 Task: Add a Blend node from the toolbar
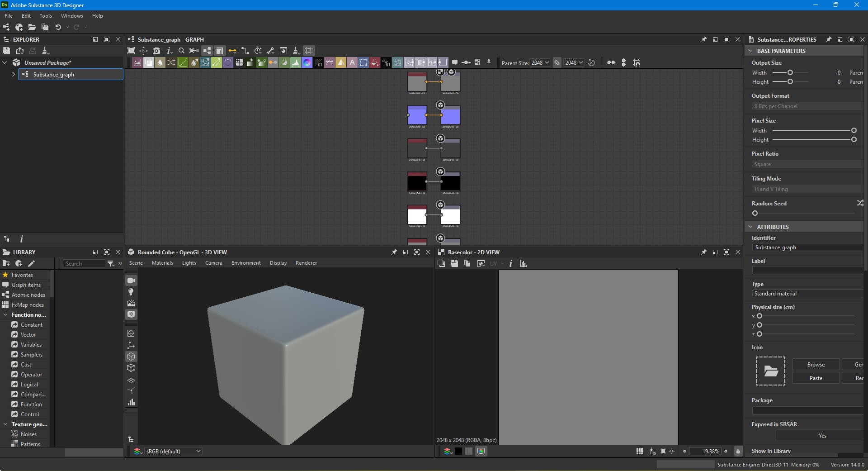pos(149,63)
